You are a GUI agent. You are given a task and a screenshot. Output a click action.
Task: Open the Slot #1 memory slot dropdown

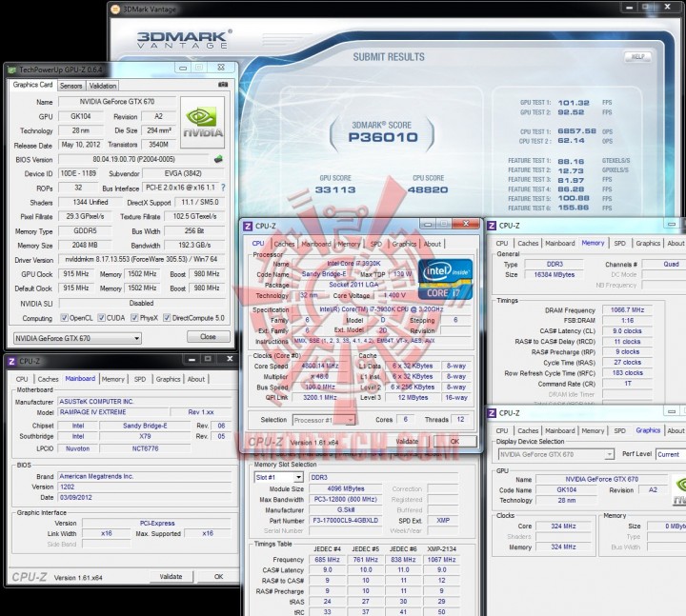(x=278, y=477)
